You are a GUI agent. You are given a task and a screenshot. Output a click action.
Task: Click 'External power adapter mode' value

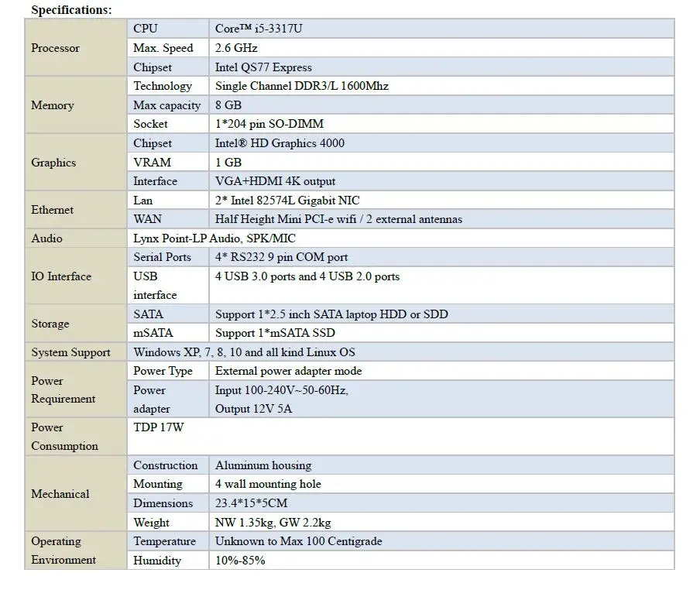pyautogui.click(x=288, y=371)
